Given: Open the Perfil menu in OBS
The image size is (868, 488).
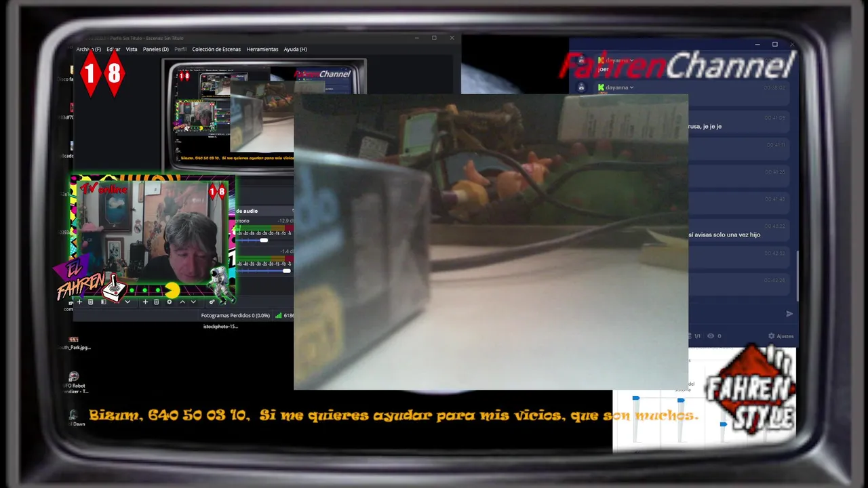Looking at the screenshot, I should pyautogui.click(x=180, y=49).
